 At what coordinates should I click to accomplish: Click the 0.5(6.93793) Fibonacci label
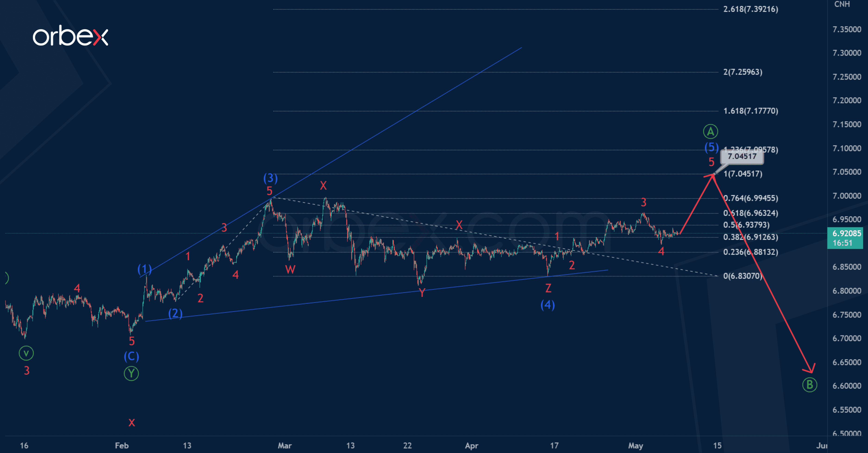pyautogui.click(x=746, y=225)
